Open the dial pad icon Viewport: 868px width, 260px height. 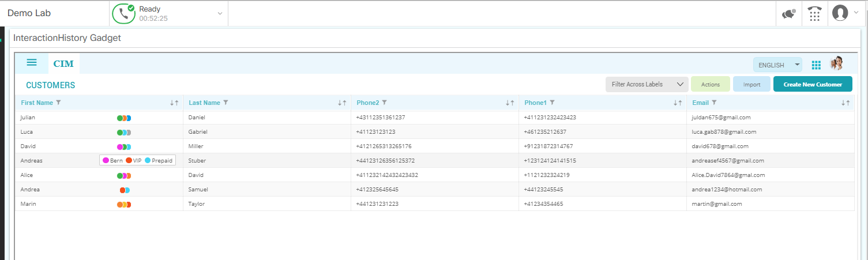[x=814, y=14]
